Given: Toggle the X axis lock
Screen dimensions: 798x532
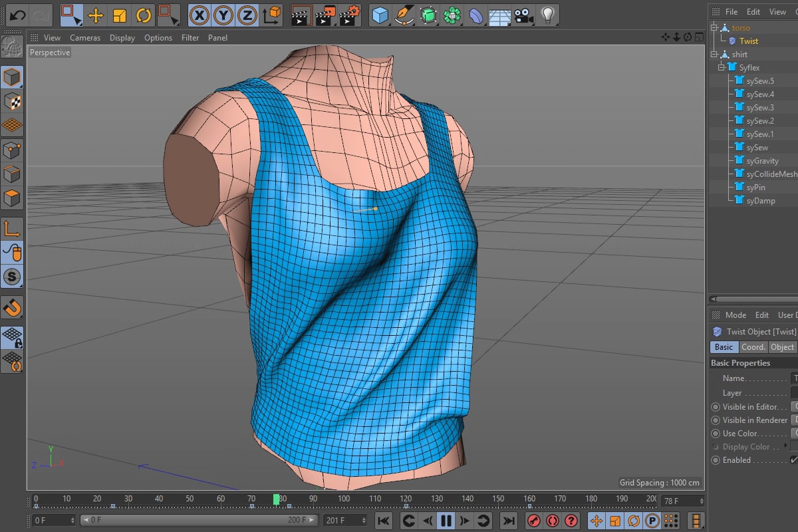Looking at the screenshot, I should tap(199, 15).
